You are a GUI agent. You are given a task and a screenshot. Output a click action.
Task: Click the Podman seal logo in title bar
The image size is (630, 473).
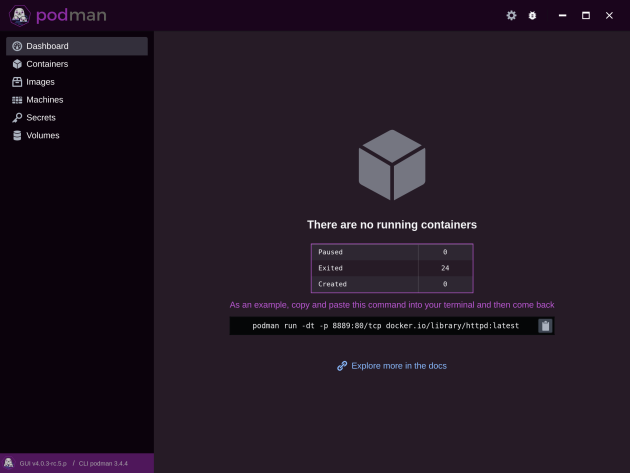(x=20, y=16)
